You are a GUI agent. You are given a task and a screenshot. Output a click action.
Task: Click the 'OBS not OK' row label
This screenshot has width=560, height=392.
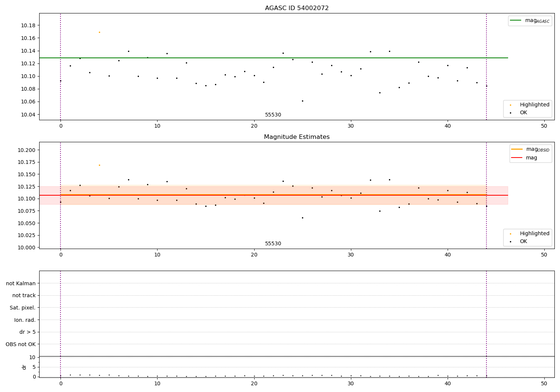pyautogui.click(x=21, y=344)
